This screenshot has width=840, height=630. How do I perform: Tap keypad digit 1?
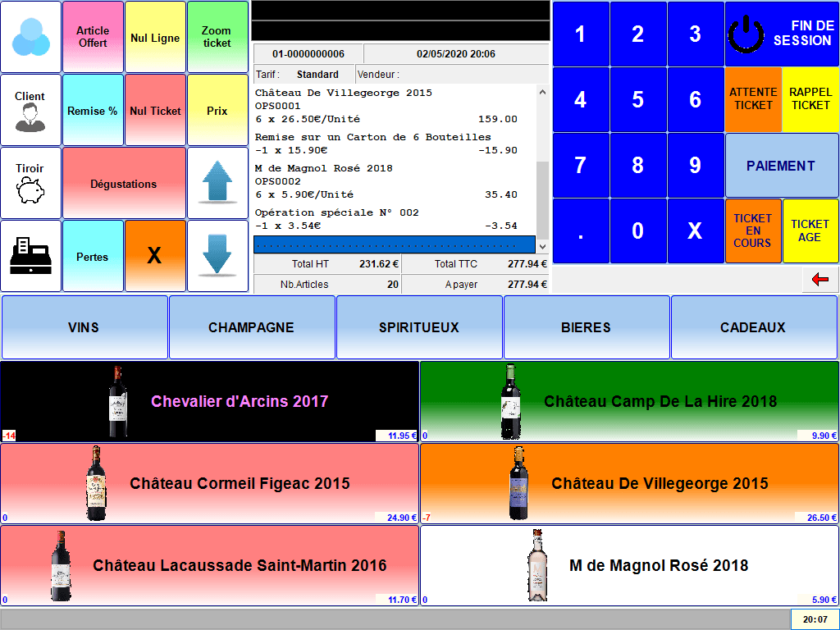click(x=581, y=34)
